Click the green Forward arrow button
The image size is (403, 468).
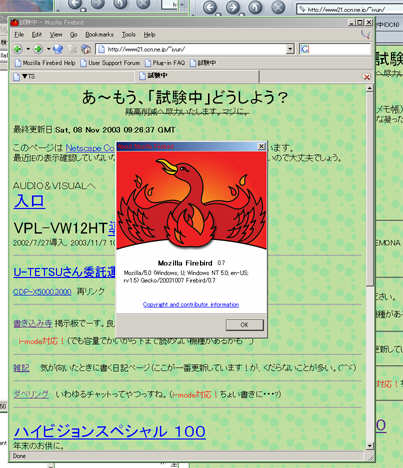pyautogui.click(x=38, y=49)
